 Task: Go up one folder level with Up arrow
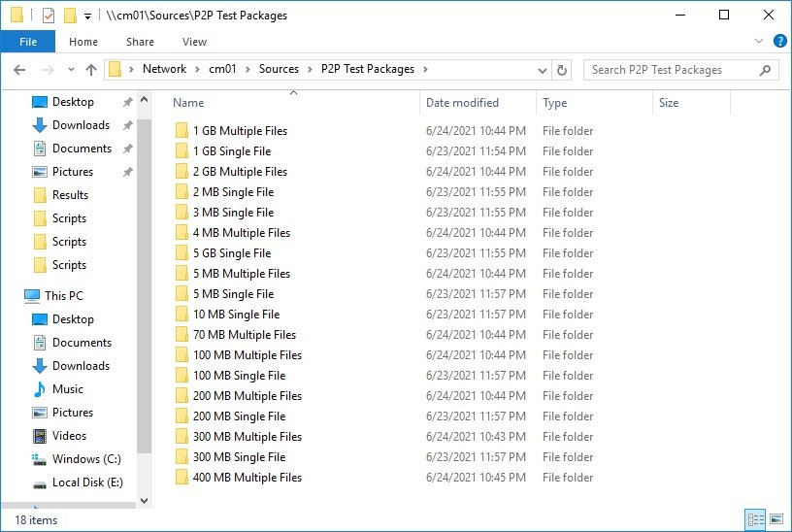click(x=91, y=70)
